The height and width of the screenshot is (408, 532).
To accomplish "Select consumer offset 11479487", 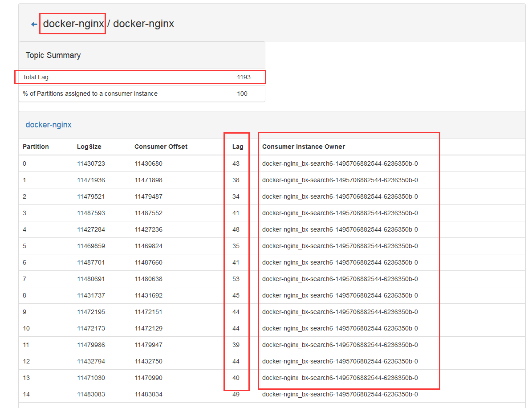I will (x=148, y=196).
